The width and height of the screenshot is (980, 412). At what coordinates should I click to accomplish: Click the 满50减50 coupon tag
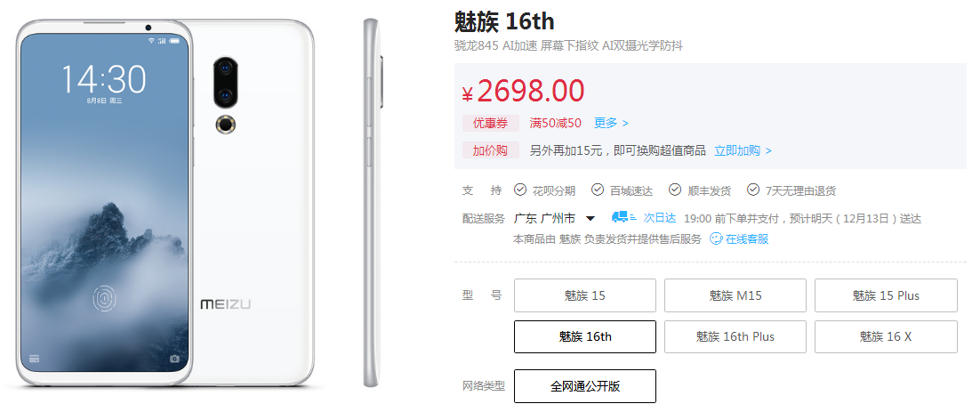556,123
